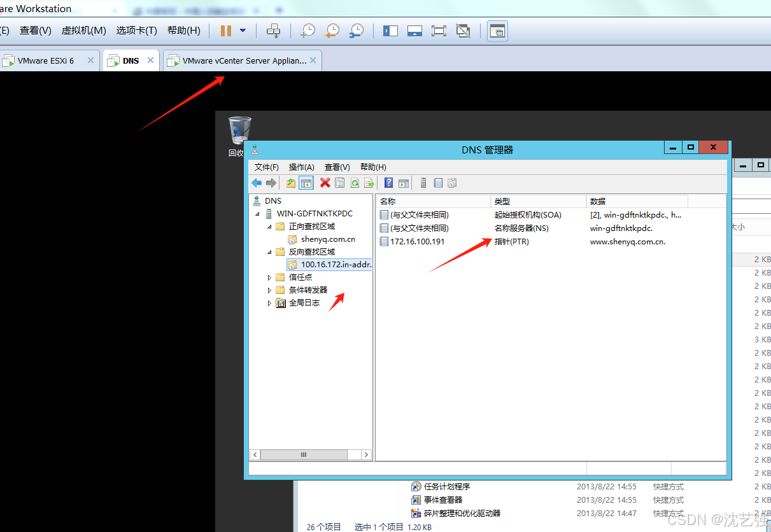Toggle the thumbnail bar view icon
The height and width of the screenshot is (532, 771).
[x=414, y=31]
